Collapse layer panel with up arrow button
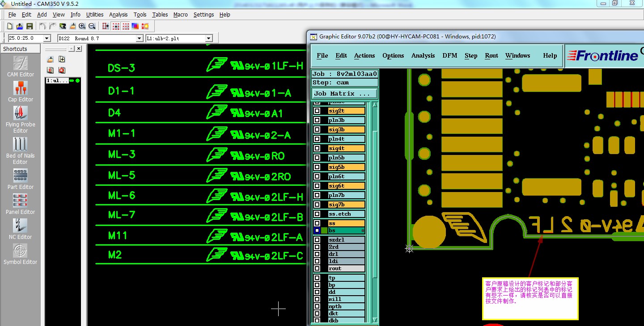The height and width of the screenshot is (326, 644). (71, 49)
